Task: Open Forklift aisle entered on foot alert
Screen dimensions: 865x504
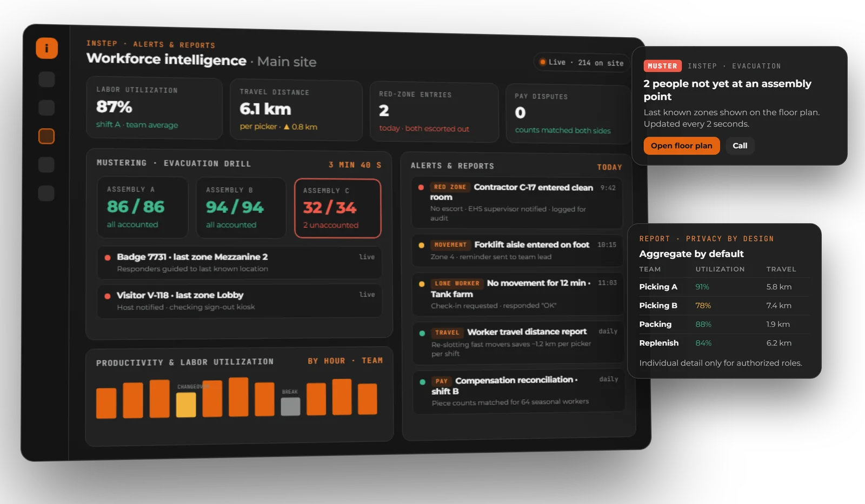Action: coord(518,251)
